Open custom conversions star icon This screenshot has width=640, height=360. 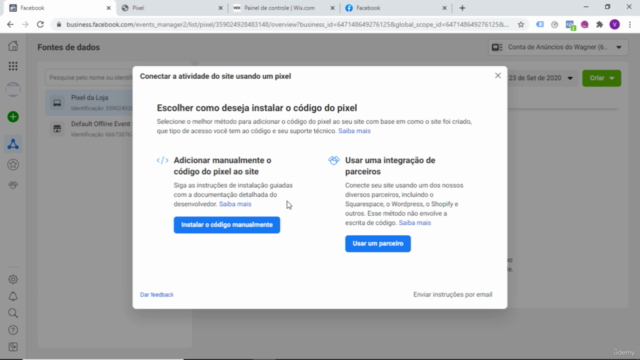(x=13, y=165)
